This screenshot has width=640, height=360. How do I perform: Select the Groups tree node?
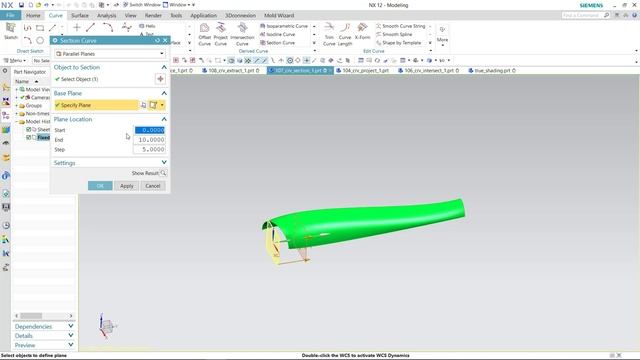(x=31, y=105)
